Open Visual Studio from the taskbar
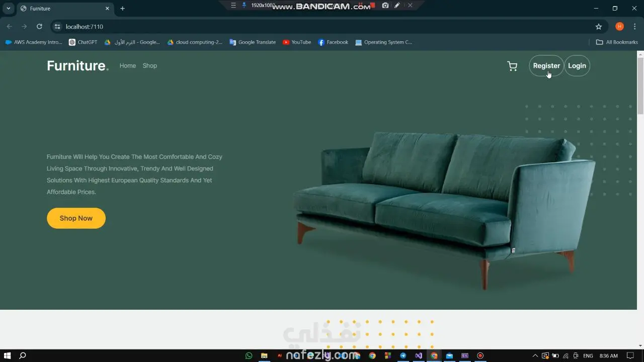The height and width of the screenshot is (362, 644). pos(418,355)
